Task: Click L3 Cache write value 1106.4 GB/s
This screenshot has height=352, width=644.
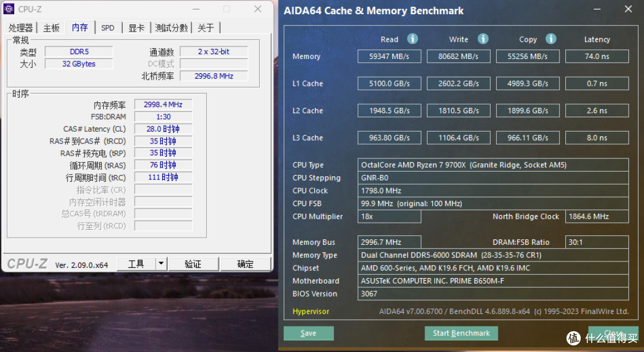Action: [459, 138]
